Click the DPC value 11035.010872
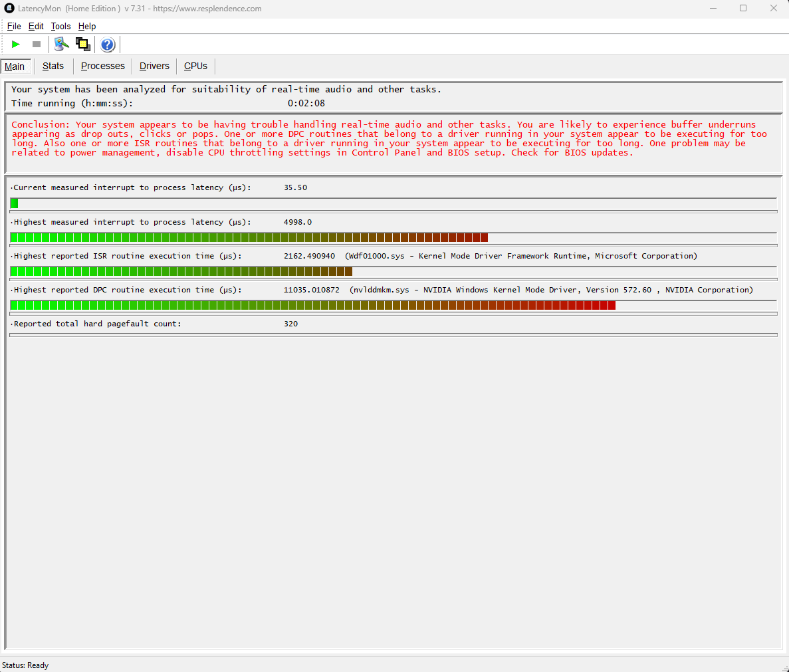Screen dimensions: 789x672 click(x=312, y=290)
